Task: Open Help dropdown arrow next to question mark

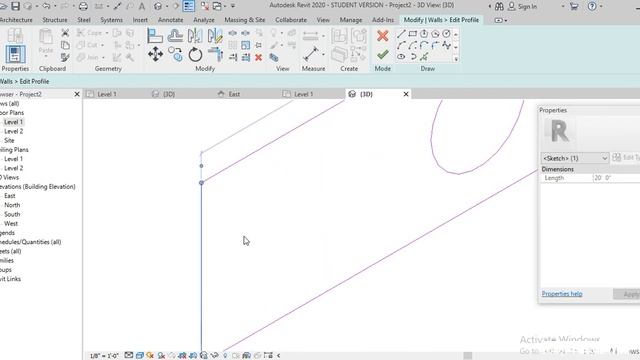Action: pyautogui.click(x=601, y=6)
